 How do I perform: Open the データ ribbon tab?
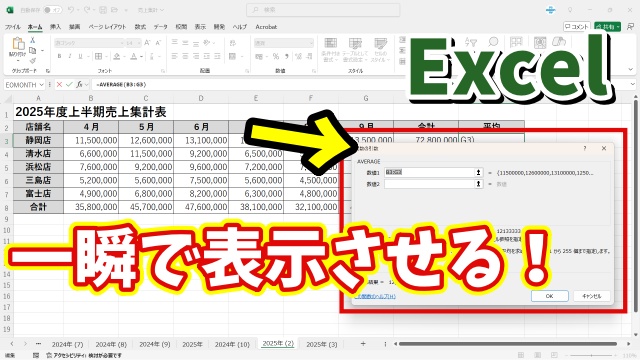pos(160,27)
